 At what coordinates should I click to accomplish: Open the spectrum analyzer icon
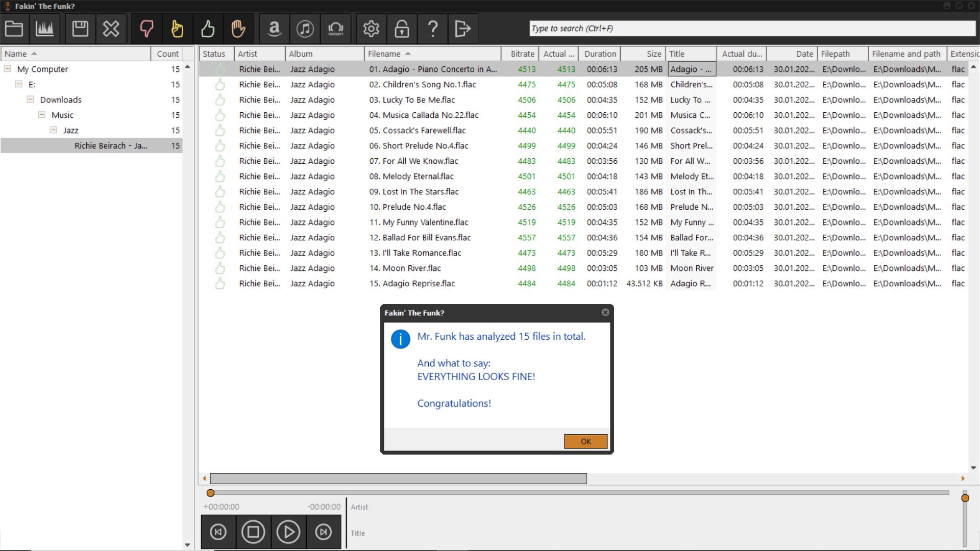pyautogui.click(x=44, y=29)
